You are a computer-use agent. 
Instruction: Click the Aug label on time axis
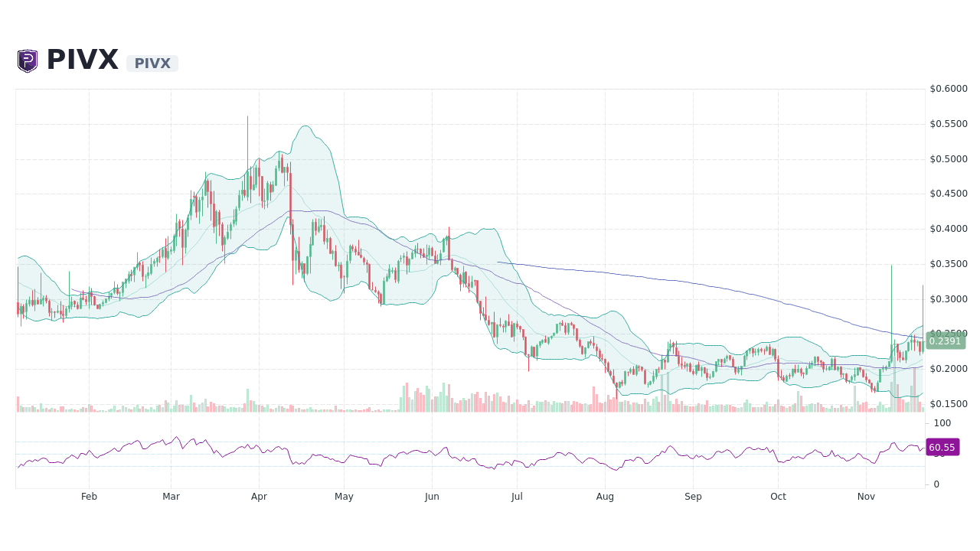coord(605,497)
